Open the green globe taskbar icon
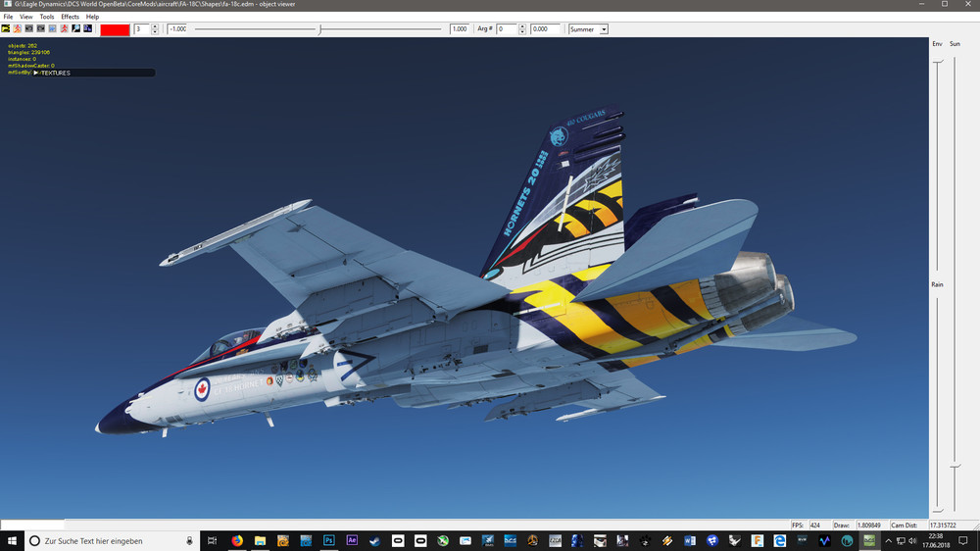 (x=443, y=541)
